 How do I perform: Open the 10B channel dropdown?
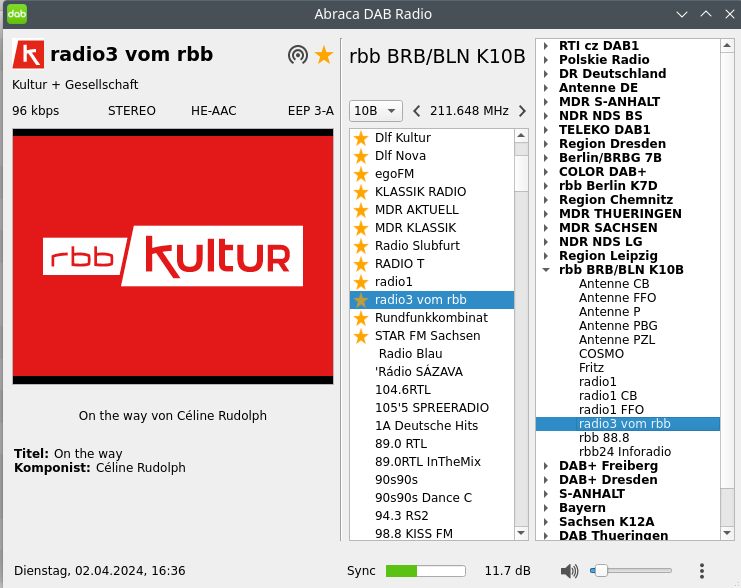click(x=375, y=111)
